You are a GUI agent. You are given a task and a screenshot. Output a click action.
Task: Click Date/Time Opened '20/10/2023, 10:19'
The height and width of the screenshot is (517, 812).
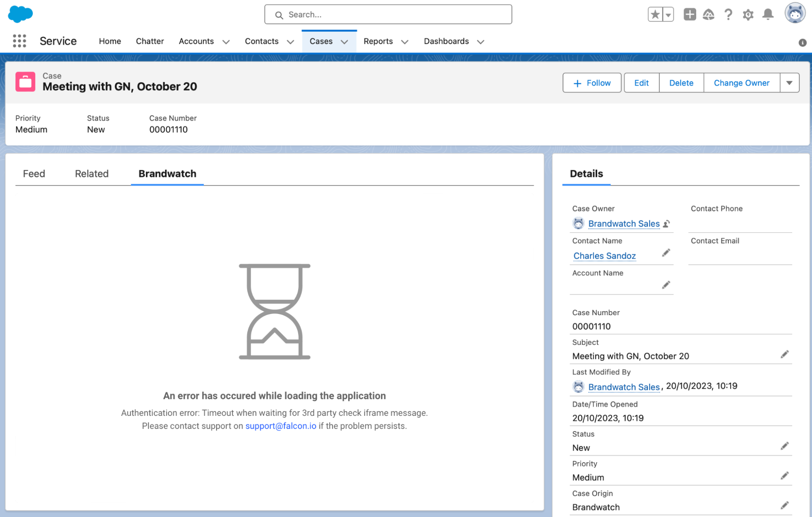click(x=608, y=418)
